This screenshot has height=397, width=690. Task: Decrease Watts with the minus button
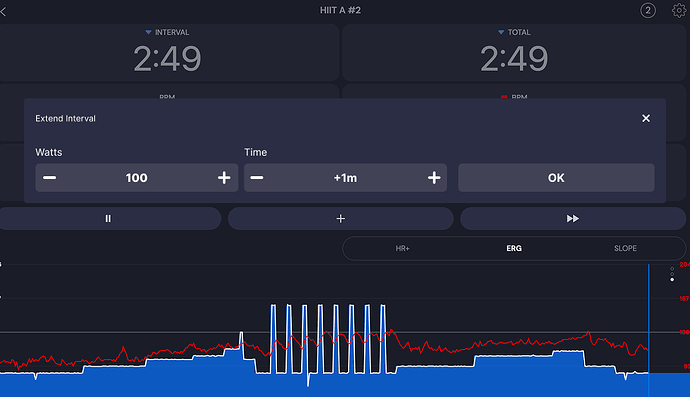click(49, 177)
